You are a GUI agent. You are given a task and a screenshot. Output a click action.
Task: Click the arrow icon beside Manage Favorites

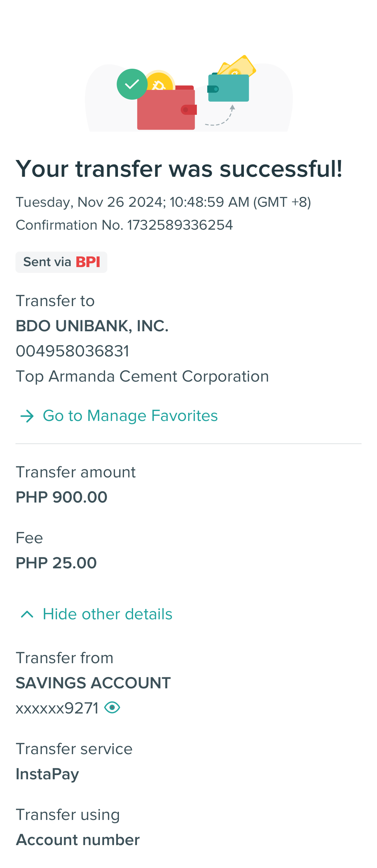click(x=27, y=416)
